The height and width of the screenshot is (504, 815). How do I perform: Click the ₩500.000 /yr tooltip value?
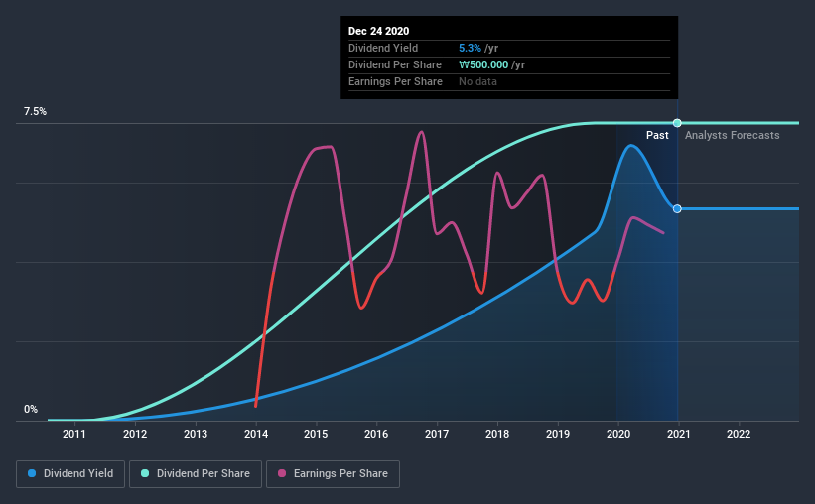pyautogui.click(x=491, y=64)
